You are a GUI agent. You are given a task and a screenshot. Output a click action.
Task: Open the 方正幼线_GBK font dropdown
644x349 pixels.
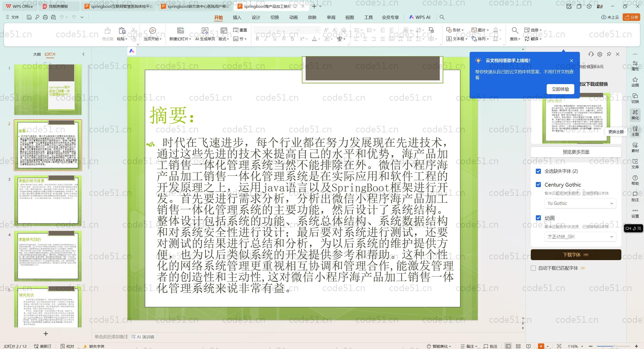coord(580,237)
